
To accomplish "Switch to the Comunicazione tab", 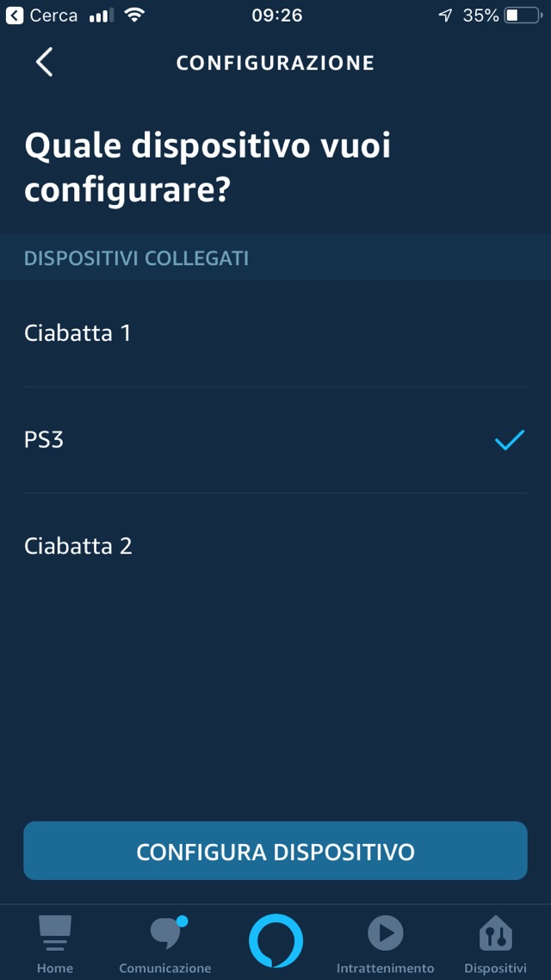I will (165, 944).
